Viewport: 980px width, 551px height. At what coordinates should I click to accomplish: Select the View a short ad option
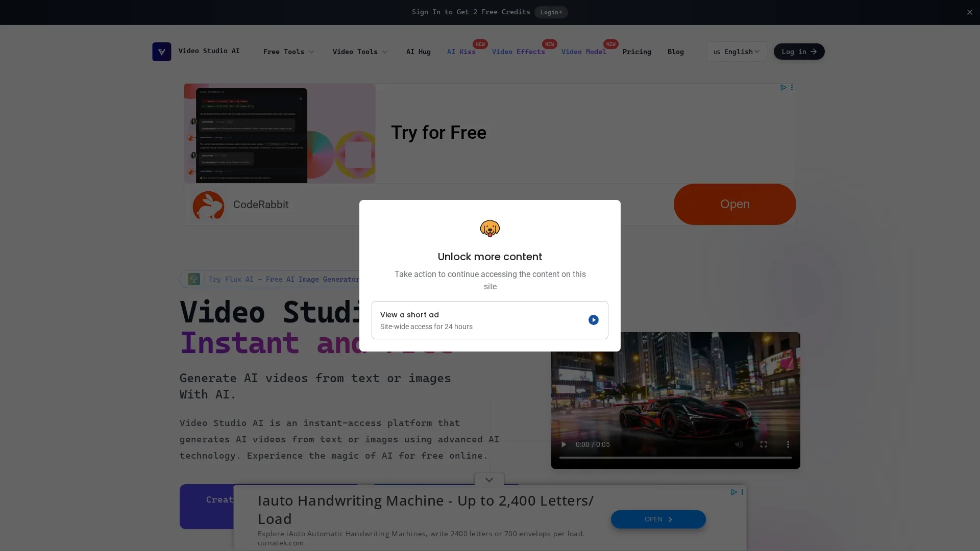pyautogui.click(x=490, y=320)
